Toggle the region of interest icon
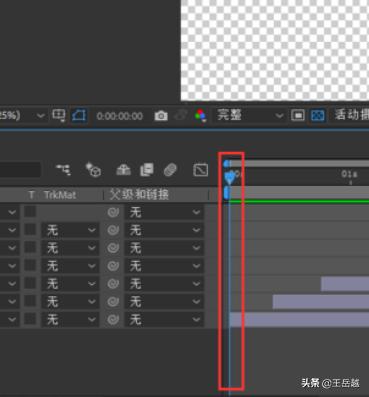Screen dimensions: 369x397 point(298,116)
